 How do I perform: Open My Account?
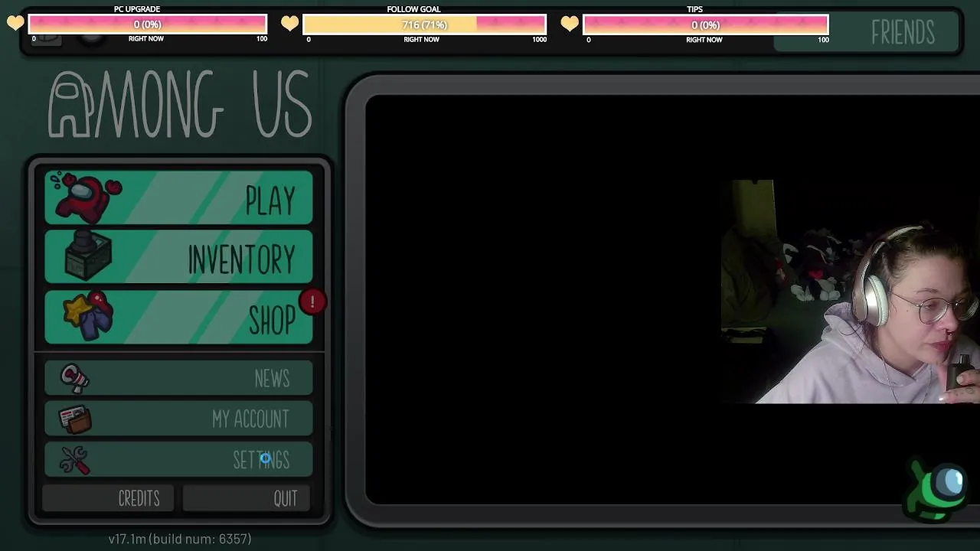[178, 419]
